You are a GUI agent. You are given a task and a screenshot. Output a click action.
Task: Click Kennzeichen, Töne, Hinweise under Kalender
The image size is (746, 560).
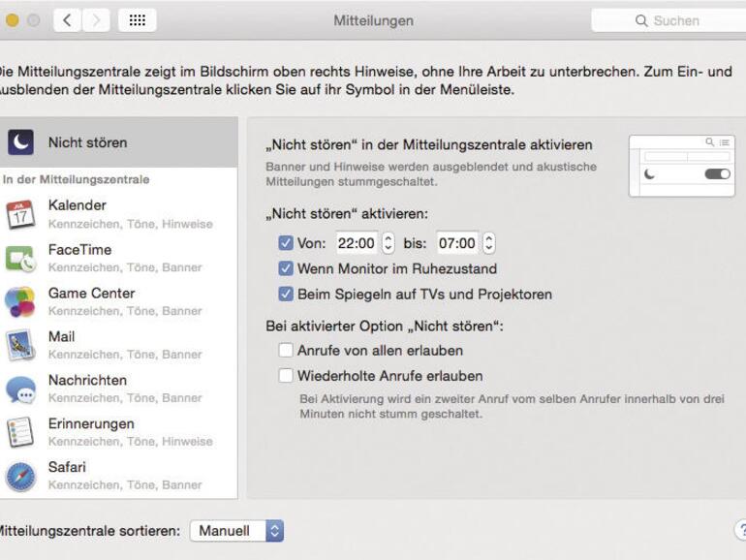(x=131, y=224)
